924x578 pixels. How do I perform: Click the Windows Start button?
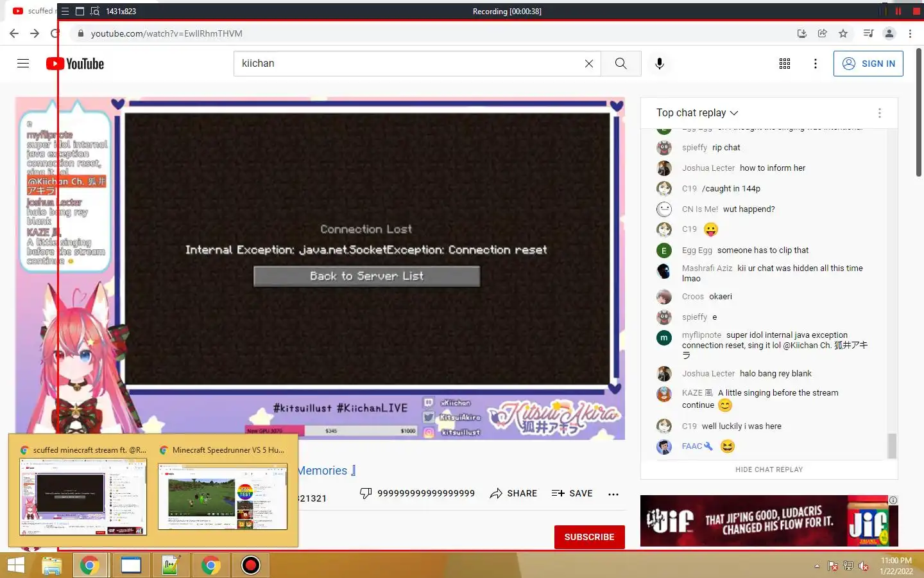pyautogui.click(x=16, y=565)
